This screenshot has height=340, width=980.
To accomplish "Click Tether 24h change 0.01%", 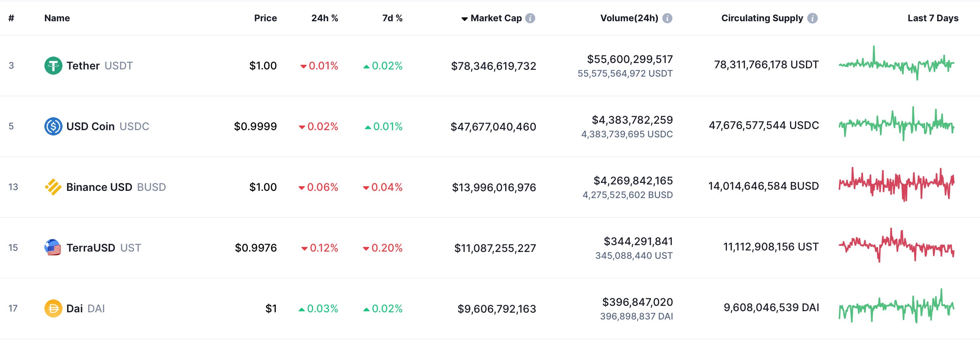I will tap(319, 66).
